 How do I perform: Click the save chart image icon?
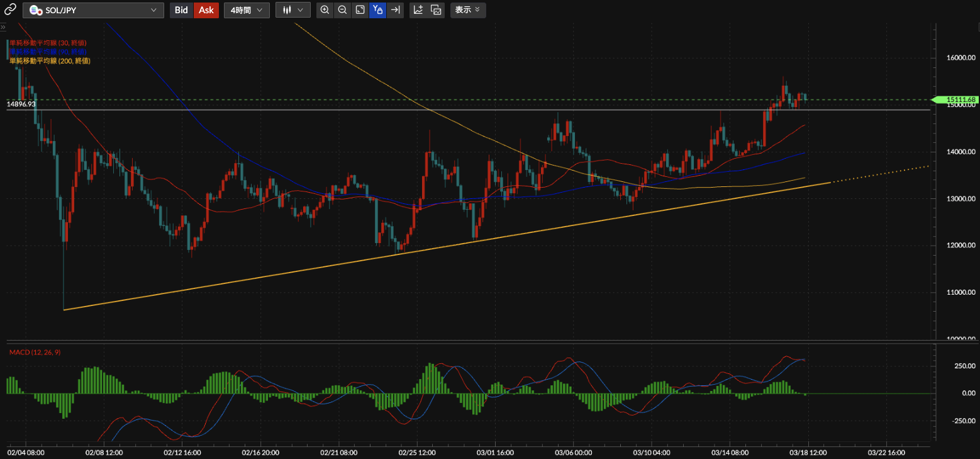(436, 10)
